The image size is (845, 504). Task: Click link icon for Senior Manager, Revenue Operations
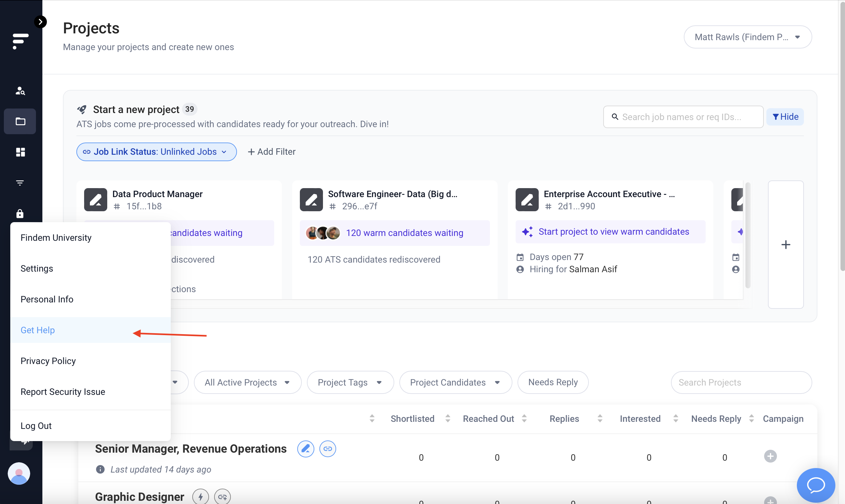pos(328,449)
